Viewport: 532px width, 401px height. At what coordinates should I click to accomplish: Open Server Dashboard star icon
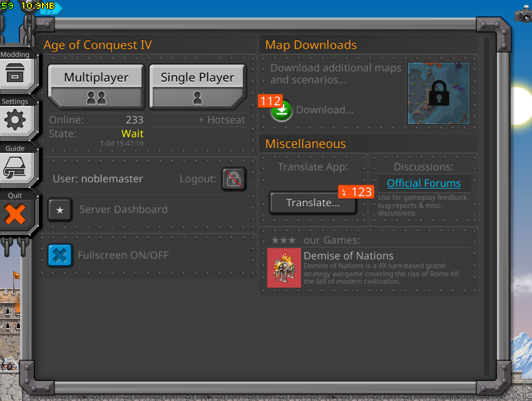[60, 210]
